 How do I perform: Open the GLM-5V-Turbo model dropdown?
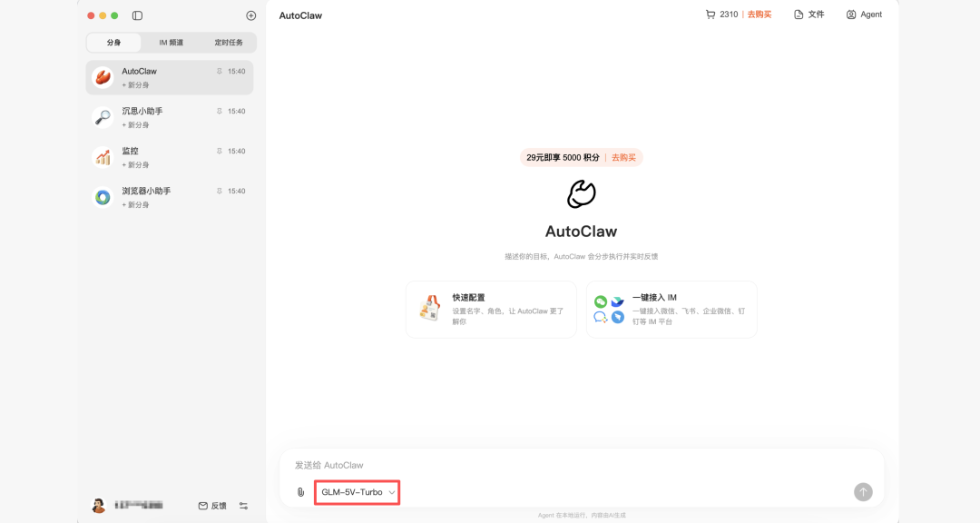[358, 492]
